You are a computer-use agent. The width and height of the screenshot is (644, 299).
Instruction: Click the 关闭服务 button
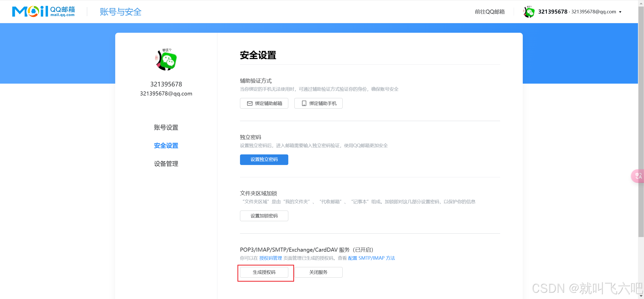(x=318, y=272)
